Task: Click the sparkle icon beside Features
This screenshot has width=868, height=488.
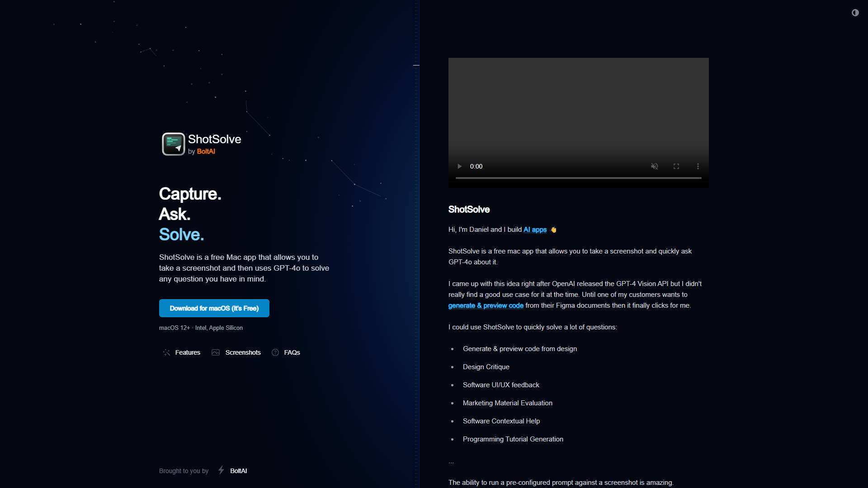Action: (166, 352)
